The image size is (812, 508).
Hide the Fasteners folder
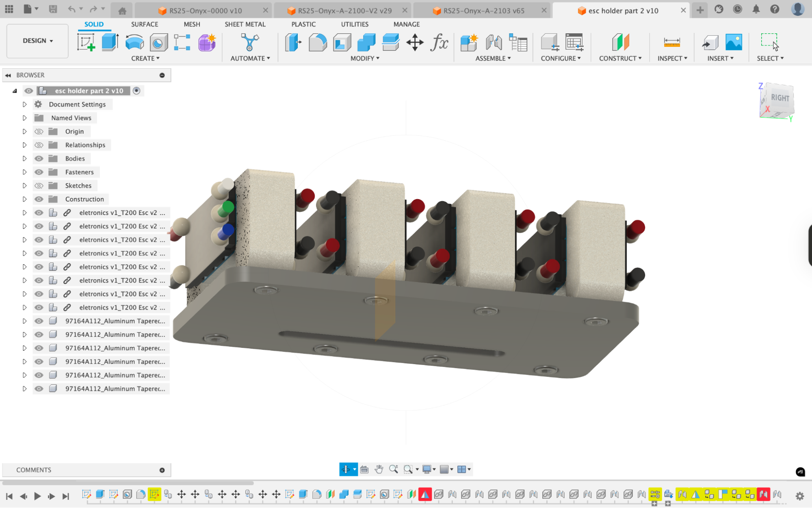[39, 172]
